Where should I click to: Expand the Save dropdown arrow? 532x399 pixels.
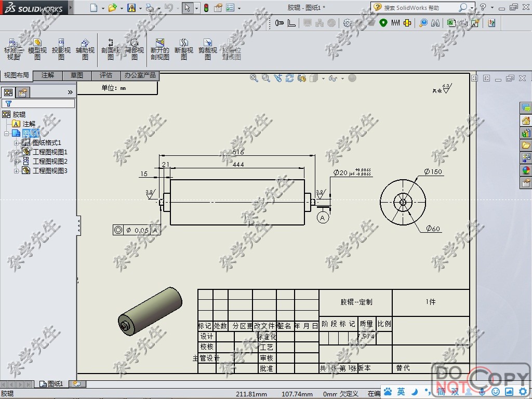140,8
